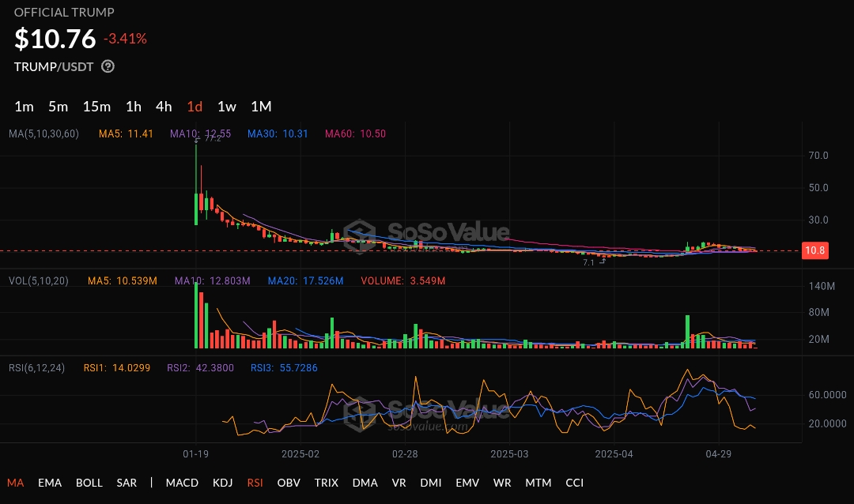
Task: Click the RSI2: 42.3800 value
Action: point(200,368)
